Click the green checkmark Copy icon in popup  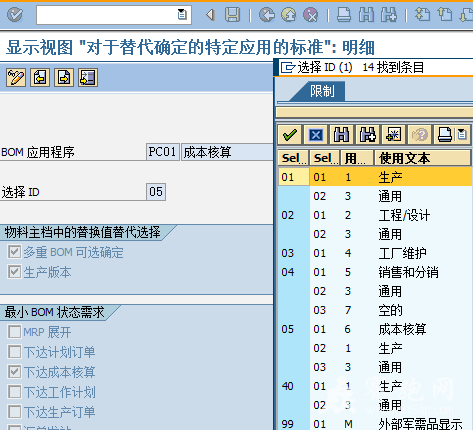[290, 135]
